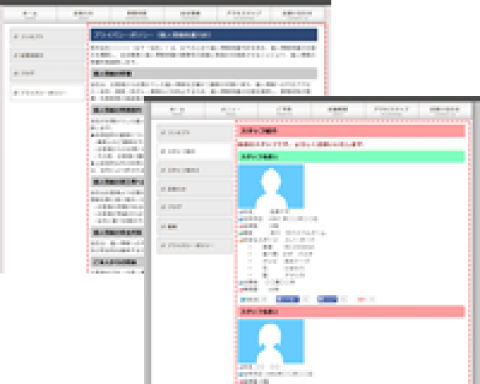480x384 pixels.
Task: Open the male silhouette staff photo on blue
Action: 271,186
